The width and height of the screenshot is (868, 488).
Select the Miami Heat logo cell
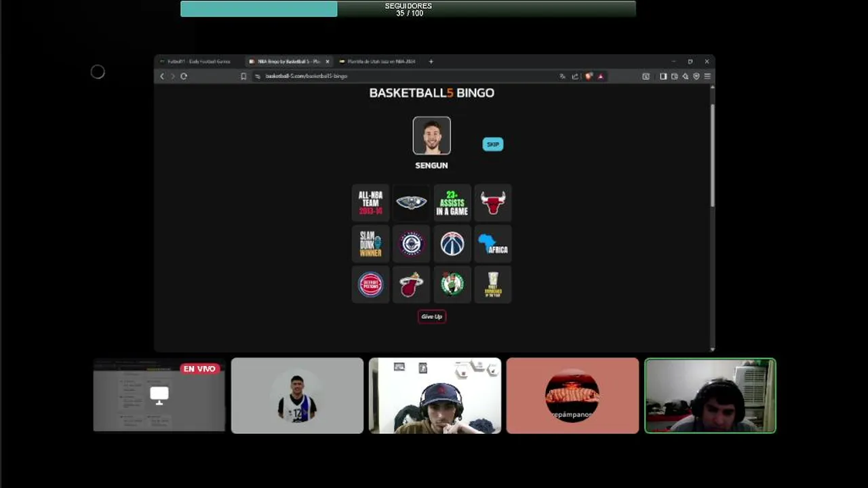tap(411, 284)
